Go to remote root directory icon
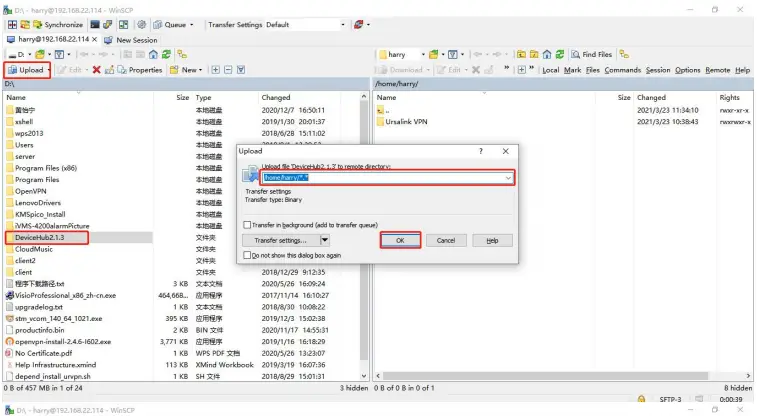Image resolution: width=757 pixels, height=416 pixels. [534, 55]
